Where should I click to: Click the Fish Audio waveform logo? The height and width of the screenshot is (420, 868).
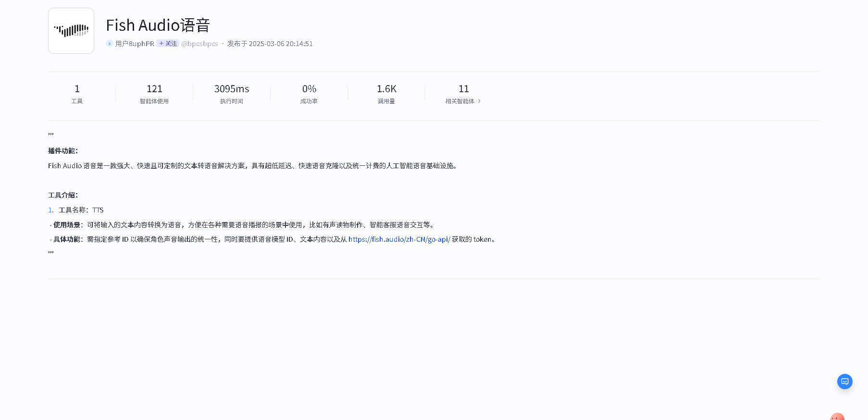71,31
